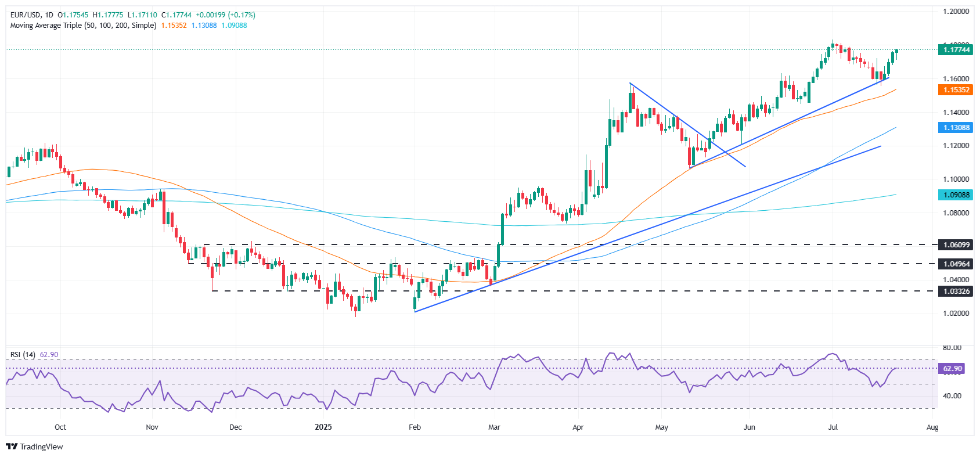Select the 1.04964 horizontal level tag
980x457 pixels.
956,264
